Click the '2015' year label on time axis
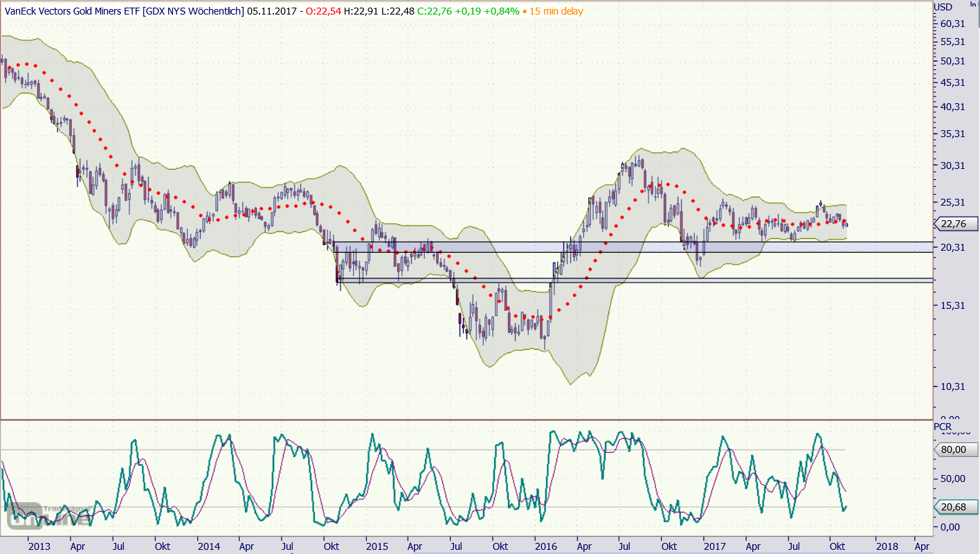 point(377,546)
